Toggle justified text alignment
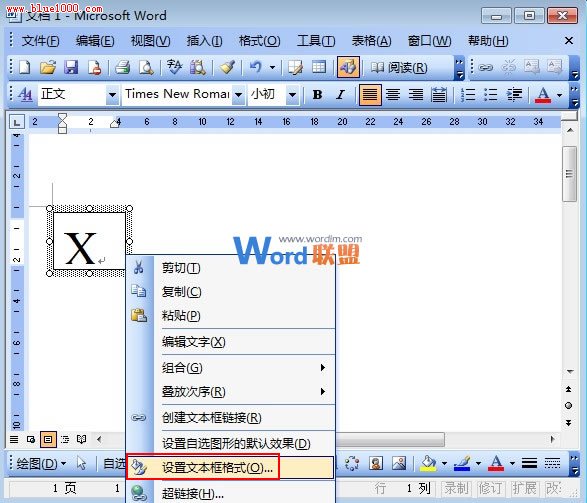Image resolution: width=587 pixels, height=503 pixels. pos(370,95)
